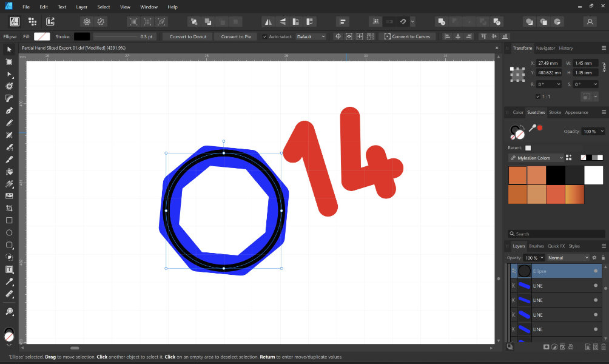Open the MylesBen Colors palette dropdown
Screen dimensions: 609x364
[x=536, y=158]
